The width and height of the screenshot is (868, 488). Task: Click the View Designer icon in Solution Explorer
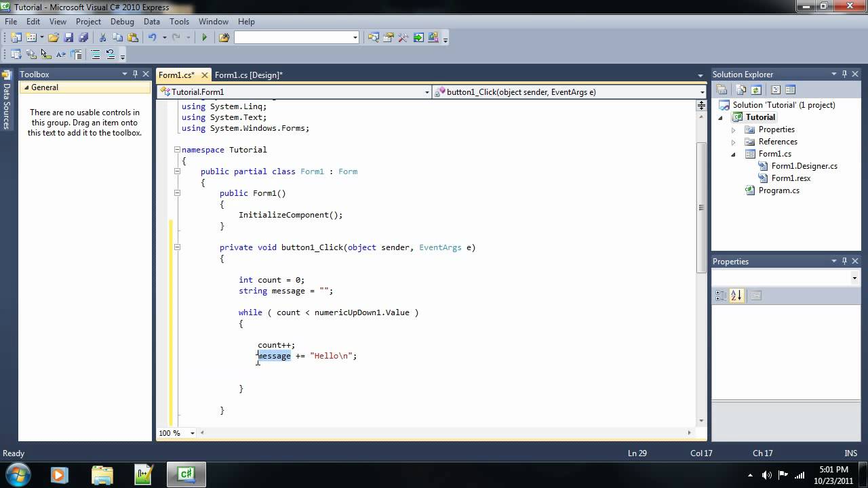coord(790,89)
